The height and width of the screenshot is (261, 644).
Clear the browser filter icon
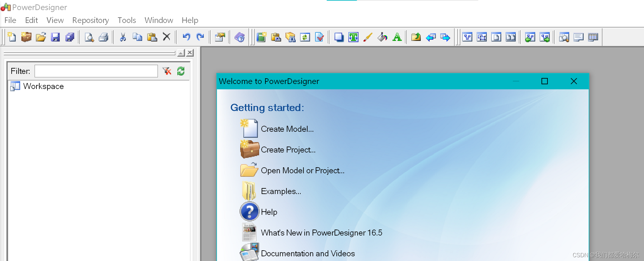coord(167,71)
